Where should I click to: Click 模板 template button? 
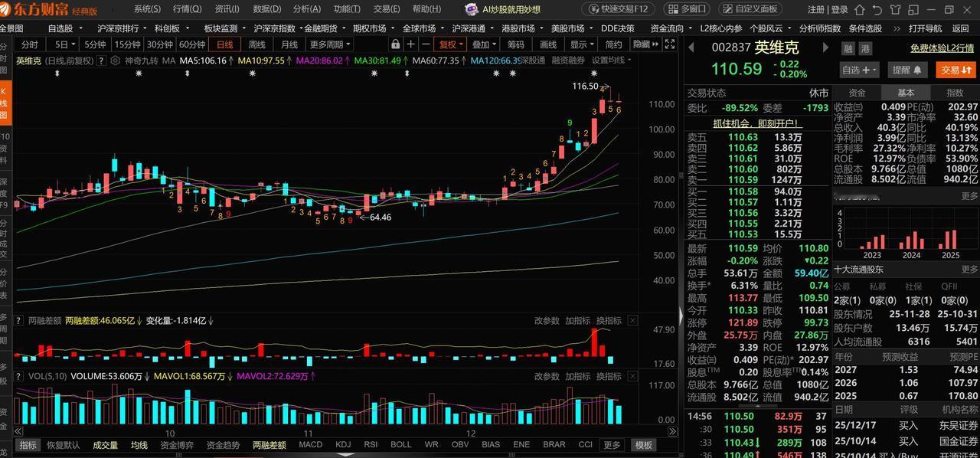pyautogui.click(x=644, y=445)
